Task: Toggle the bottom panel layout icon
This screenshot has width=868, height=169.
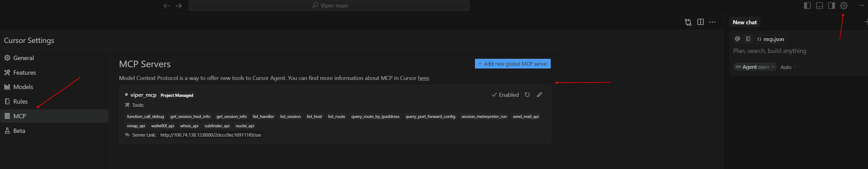Action: click(x=819, y=6)
